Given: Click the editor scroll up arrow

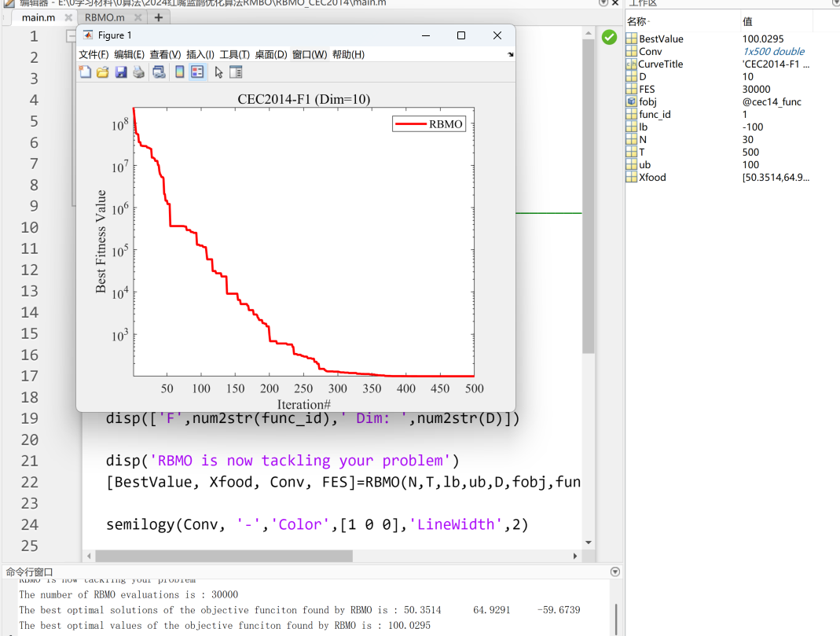Looking at the screenshot, I should 589,33.
